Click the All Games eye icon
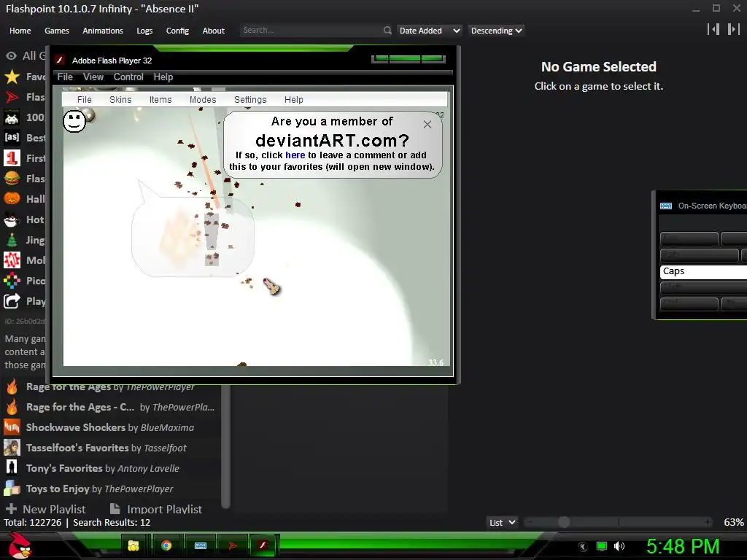The image size is (747, 560). (11, 55)
